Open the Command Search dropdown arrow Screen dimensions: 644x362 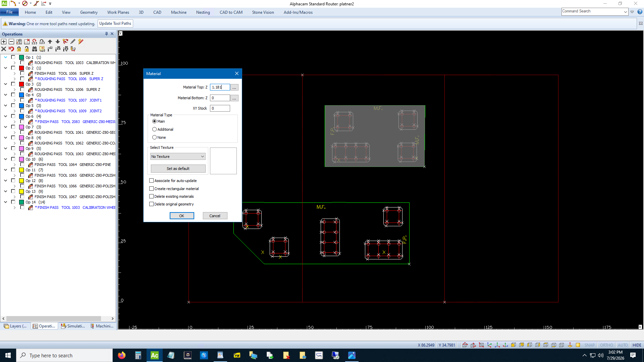(x=626, y=12)
